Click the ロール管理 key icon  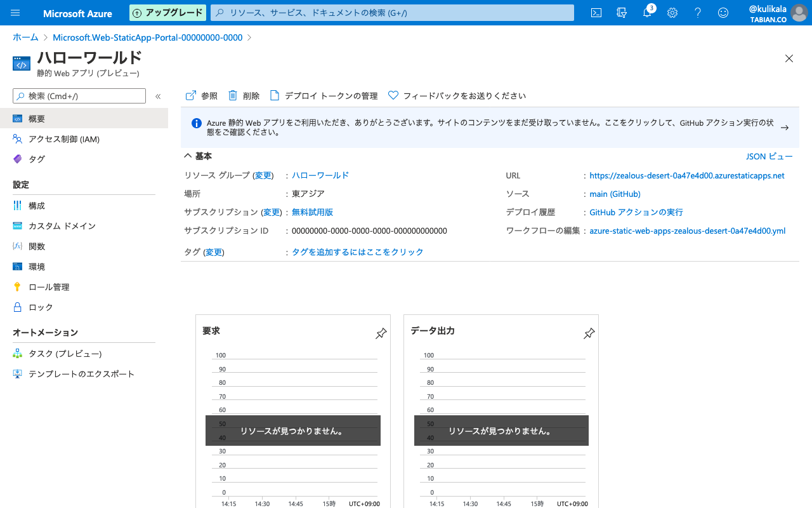point(18,287)
